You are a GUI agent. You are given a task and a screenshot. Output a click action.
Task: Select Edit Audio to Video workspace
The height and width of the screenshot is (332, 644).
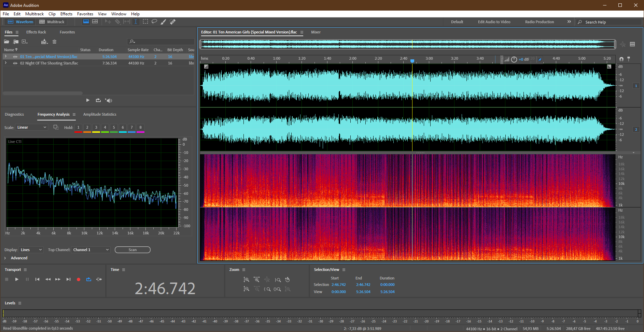tap(494, 22)
